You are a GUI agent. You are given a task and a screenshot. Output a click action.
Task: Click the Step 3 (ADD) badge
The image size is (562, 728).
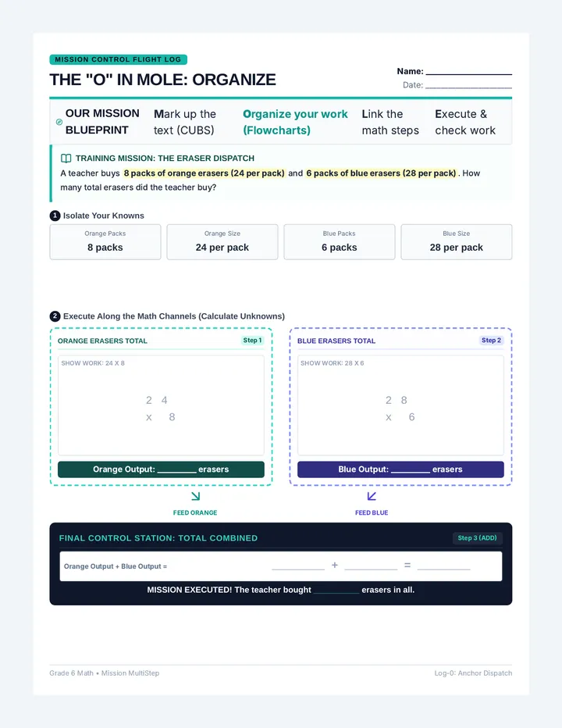[477, 538]
